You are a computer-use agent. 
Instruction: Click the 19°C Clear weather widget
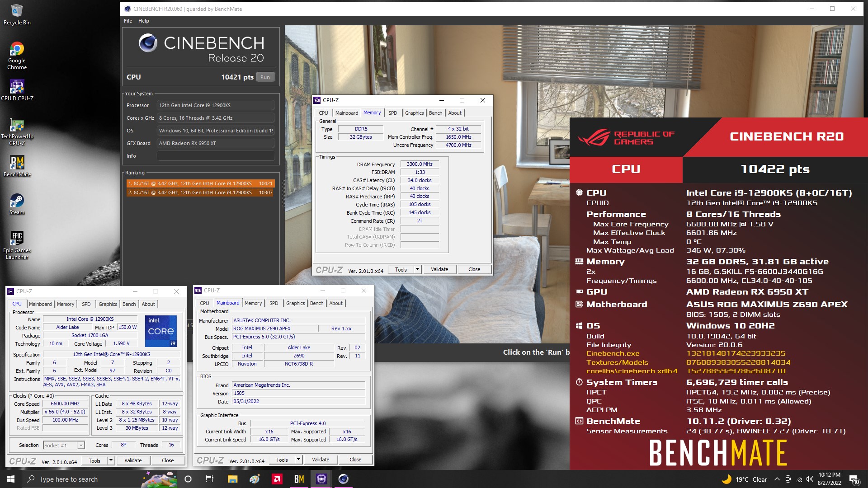745,479
